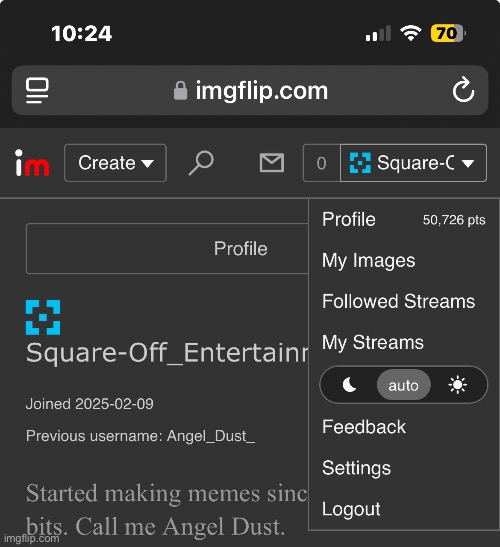Click the imgflip 'im' logo

32,163
